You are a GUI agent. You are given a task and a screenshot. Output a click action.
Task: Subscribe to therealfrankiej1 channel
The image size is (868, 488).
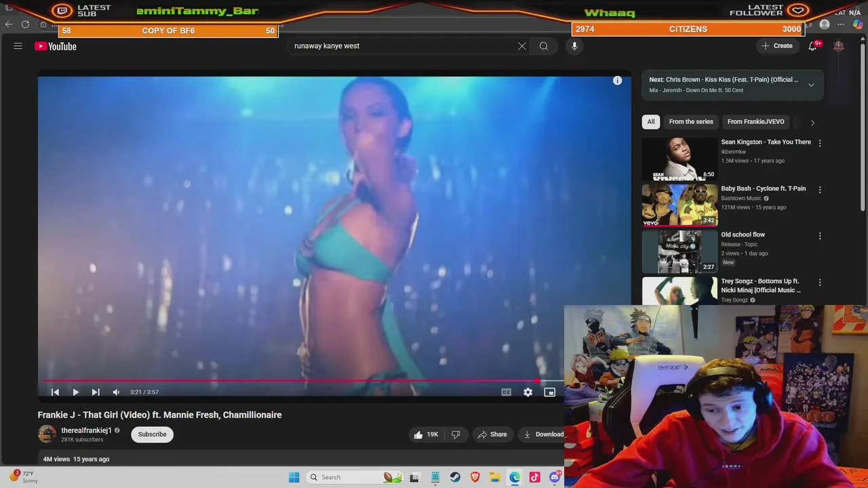(152, 434)
